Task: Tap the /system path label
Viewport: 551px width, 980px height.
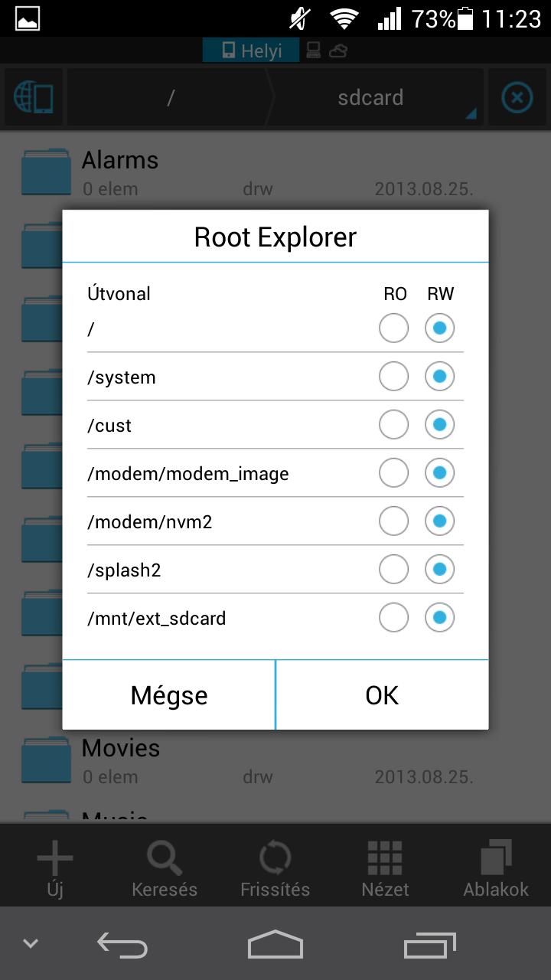Action: pos(122,377)
